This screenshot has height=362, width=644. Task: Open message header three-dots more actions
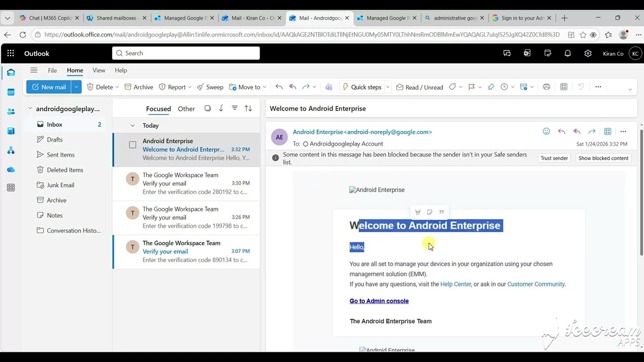click(x=623, y=132)
